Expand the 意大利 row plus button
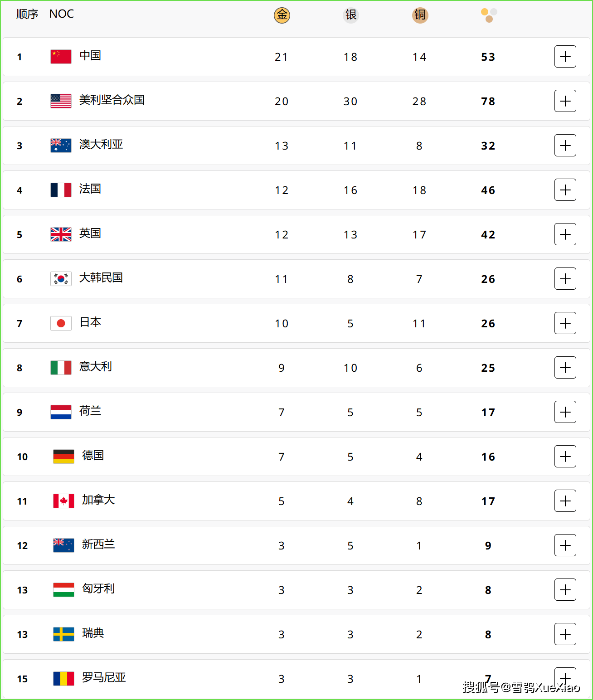Image resolution: width=593 pixels, height=700 pixels. (565, 368)
